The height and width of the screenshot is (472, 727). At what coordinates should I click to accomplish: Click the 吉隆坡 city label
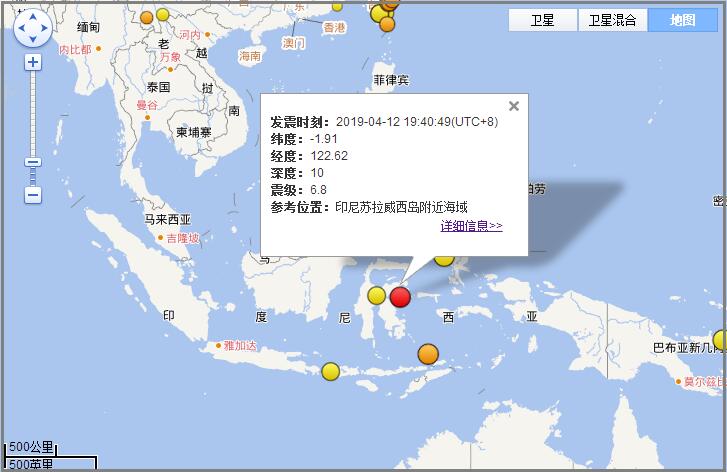[x=183, y=238]
